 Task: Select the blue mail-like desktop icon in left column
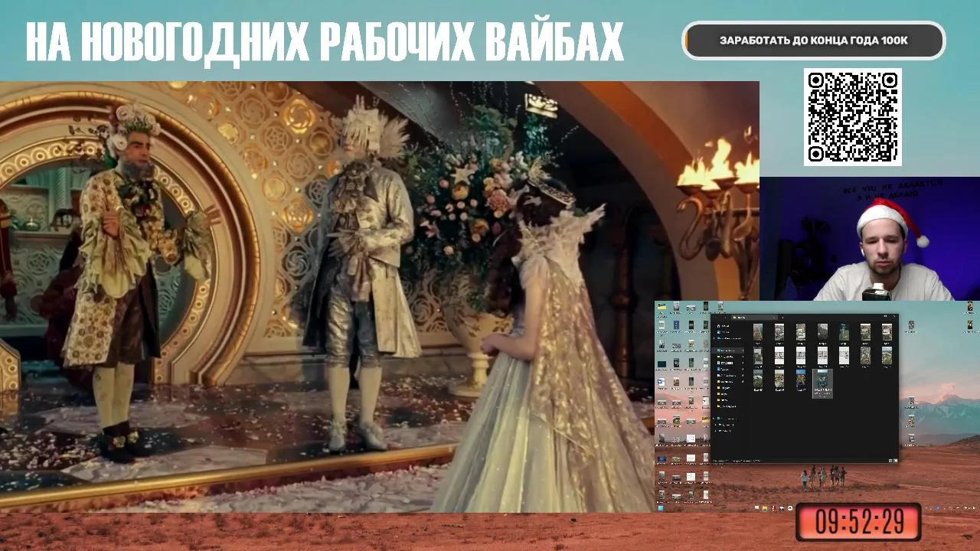pos(661,382)
